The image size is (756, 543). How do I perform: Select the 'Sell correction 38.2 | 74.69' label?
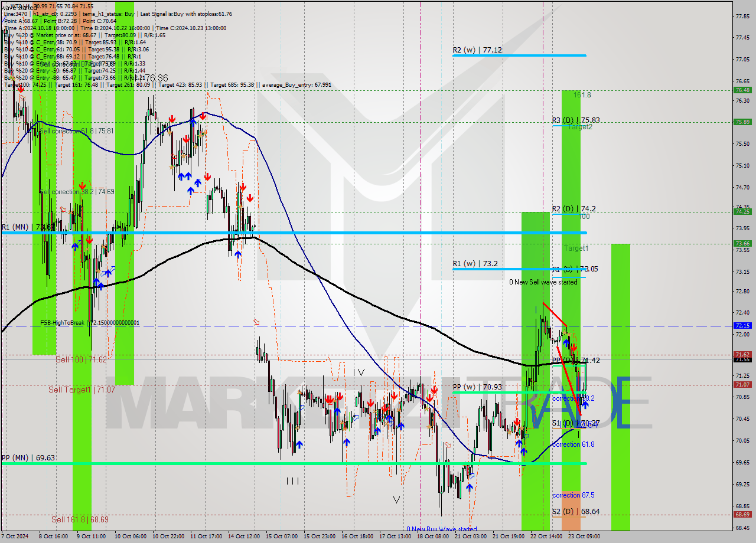pyautogui.click(x=77, y=192)
